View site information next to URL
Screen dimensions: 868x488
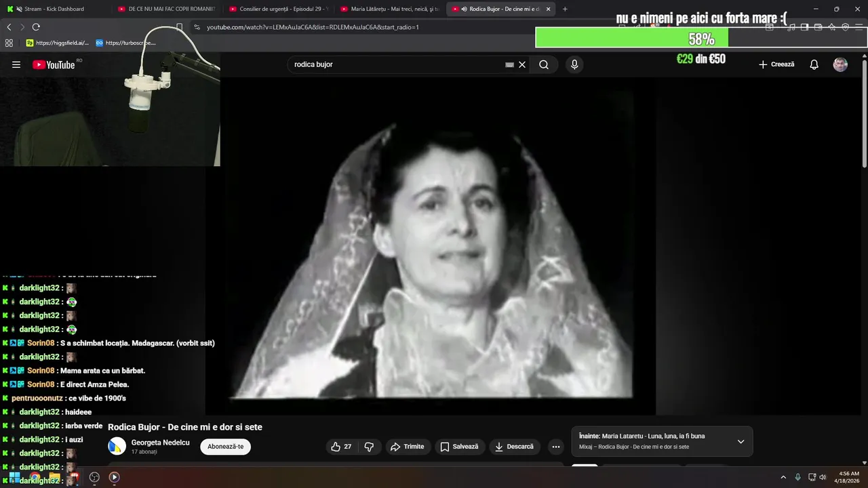click(x=197, y=27)
